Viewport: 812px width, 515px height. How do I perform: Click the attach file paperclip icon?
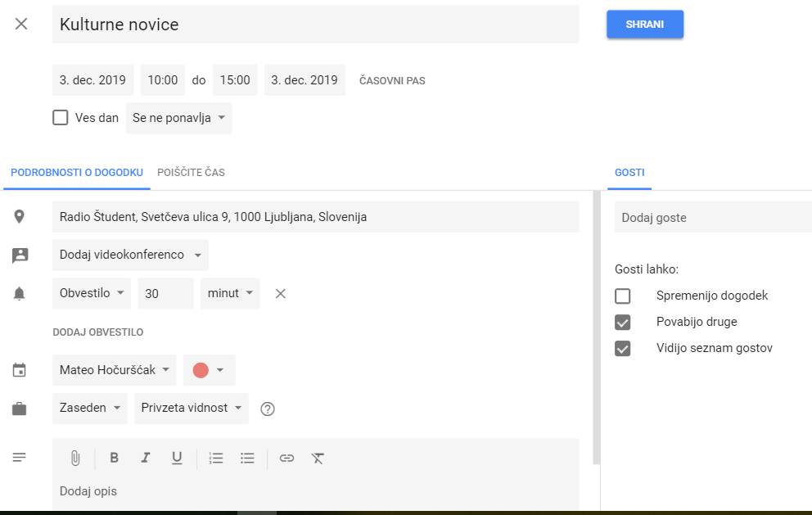point(74,459)
